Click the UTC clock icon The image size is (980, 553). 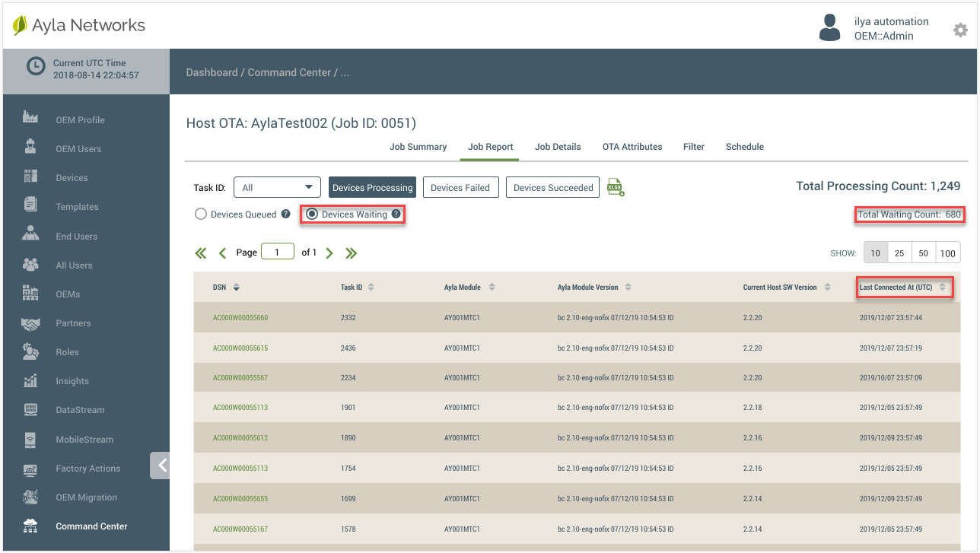coord(36,67)
